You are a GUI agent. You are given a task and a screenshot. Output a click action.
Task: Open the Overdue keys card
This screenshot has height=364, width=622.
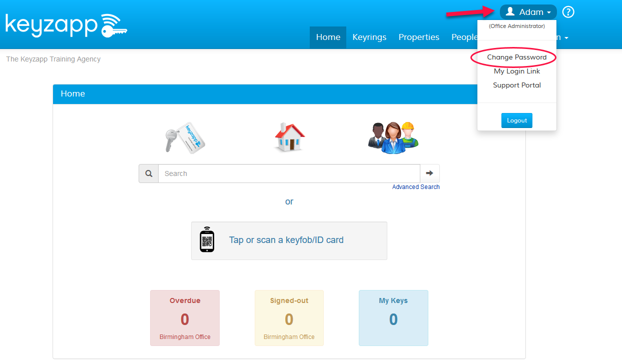pyautogui.click(x=185, y=318)
